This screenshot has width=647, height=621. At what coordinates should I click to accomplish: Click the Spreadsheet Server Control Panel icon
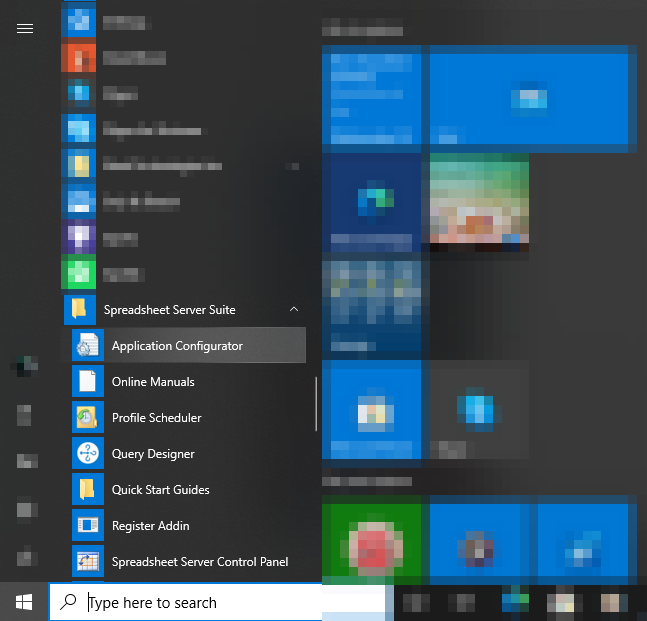coord(87,562)
